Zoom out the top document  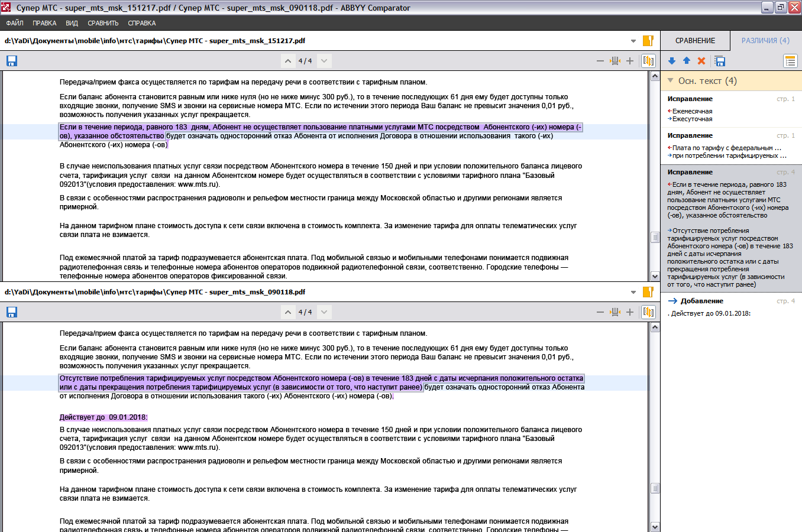(600, 61)
